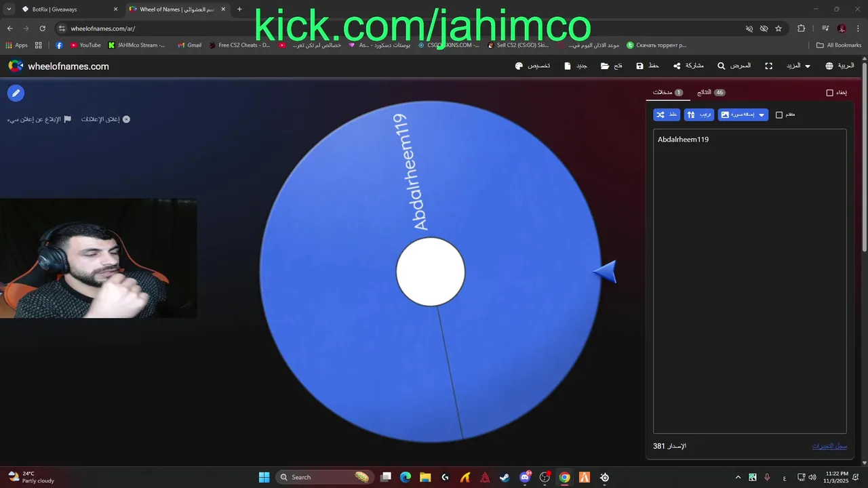Create a new wheel with جديد

point(576,66)
